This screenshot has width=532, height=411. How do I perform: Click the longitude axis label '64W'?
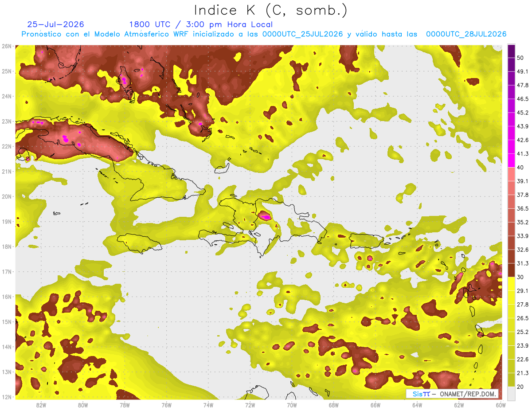point(417,405)
